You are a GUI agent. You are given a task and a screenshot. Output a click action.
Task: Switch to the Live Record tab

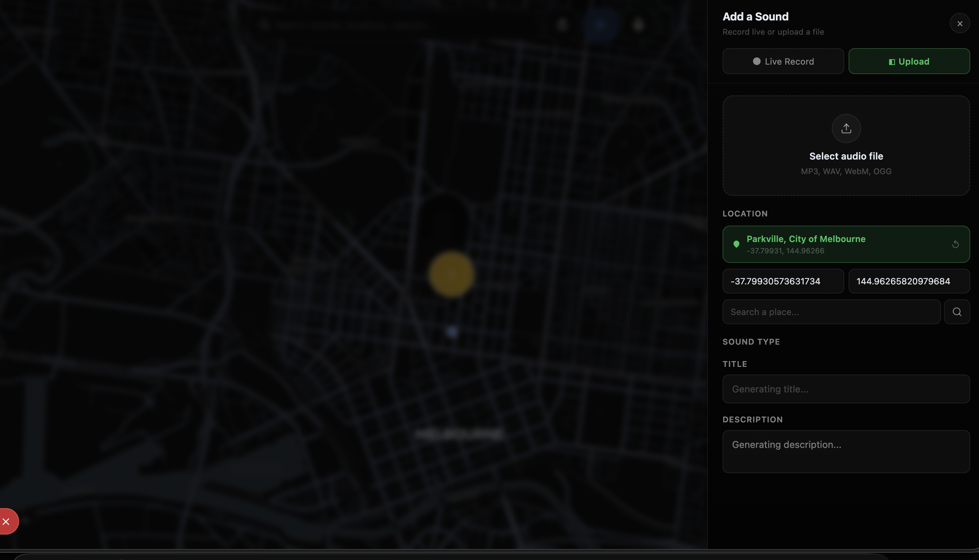coord(783,61)
